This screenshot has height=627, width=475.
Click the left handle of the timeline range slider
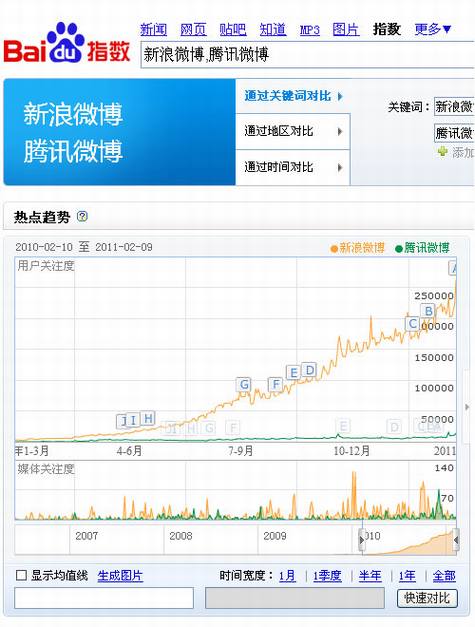(362, 540)
